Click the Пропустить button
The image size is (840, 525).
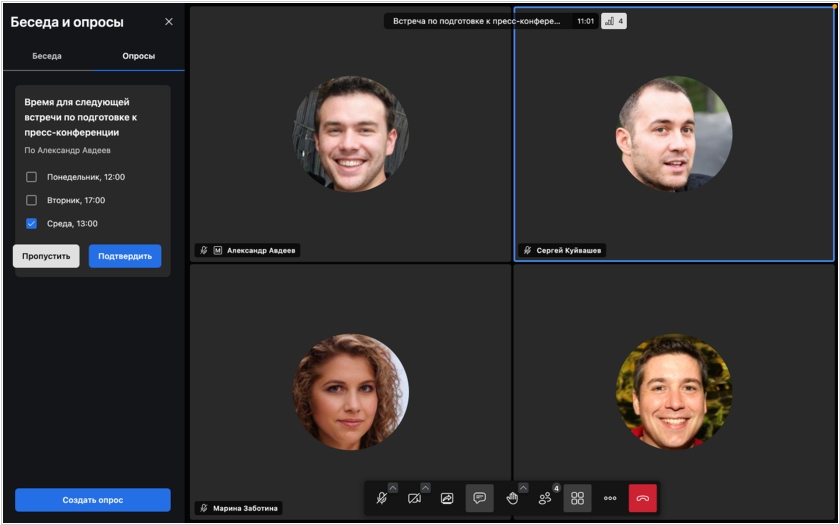pyautogui.click(x=46, y=256)
